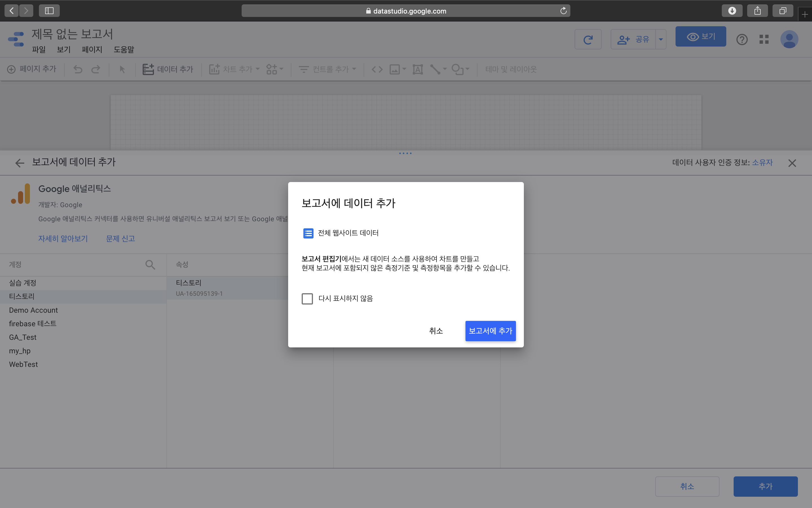Click the Safari back navigation arrow
Screen dimensions: 812x508
[12, 11]
